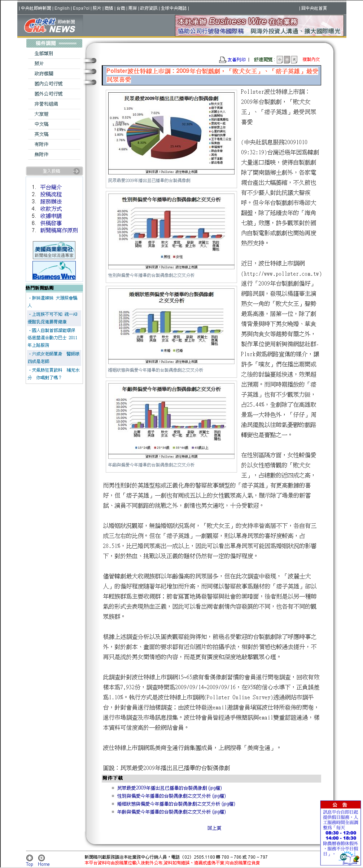Open the 新聞稿寫作原則 link
Screen dimensions: 363x868
coord(59,230)
